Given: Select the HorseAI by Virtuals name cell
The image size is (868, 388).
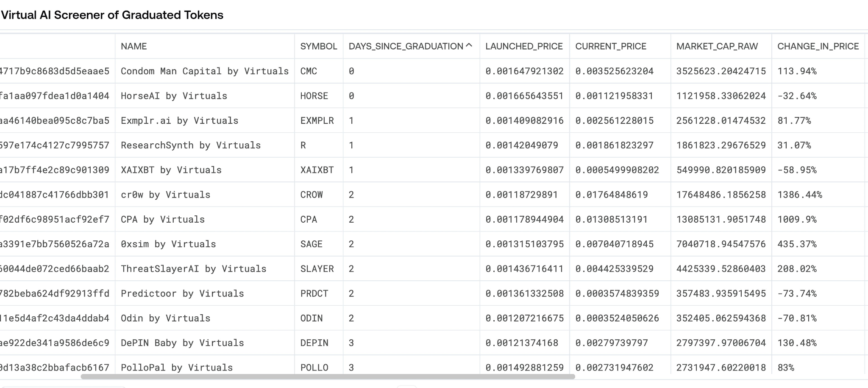Looking at the screenshot, I should [x=174, y=96].
